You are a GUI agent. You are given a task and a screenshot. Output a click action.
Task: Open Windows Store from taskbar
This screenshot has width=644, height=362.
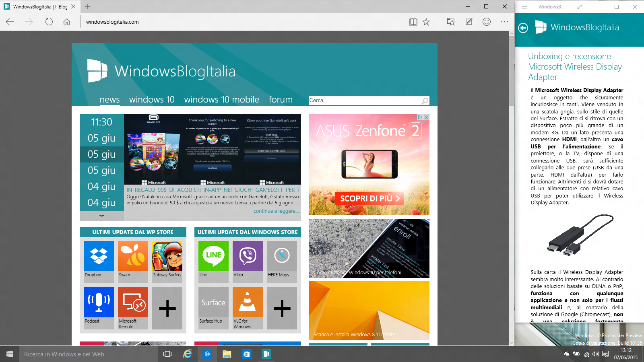(x=246, y=354)
